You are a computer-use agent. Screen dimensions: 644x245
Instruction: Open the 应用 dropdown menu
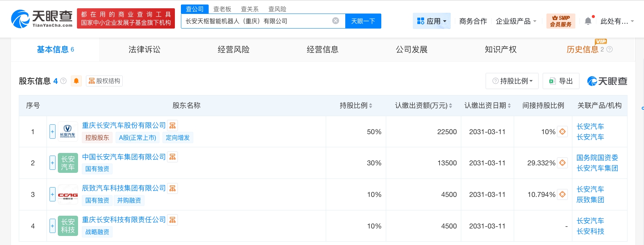click(x=432, y=21)
